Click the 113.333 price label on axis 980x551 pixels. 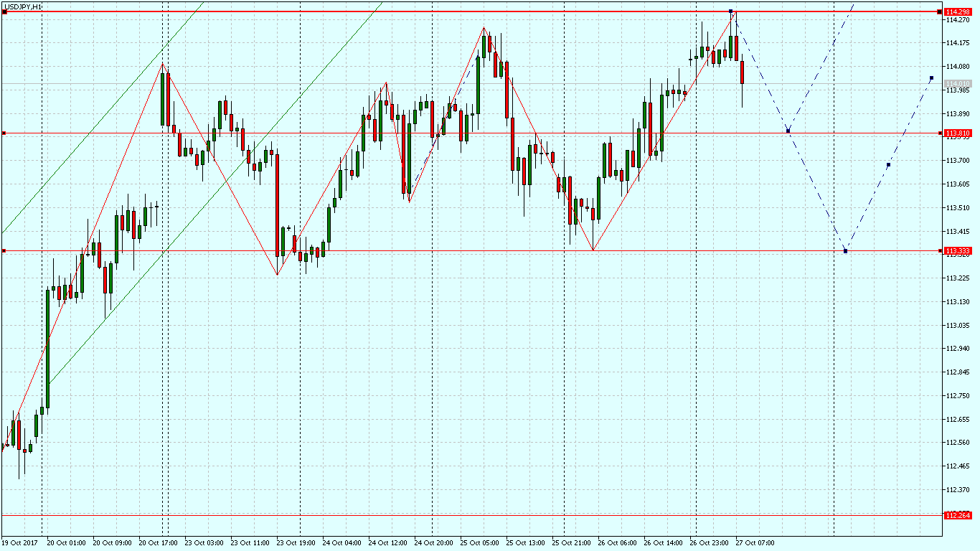click(x=958, y=251)
